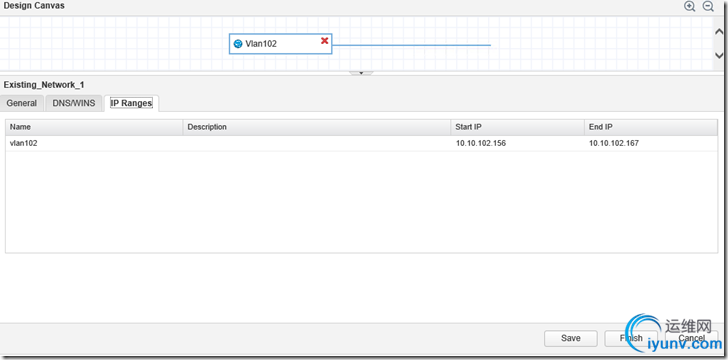The height and width of the screenshot is (360, 728).
Task: Select the IP Ranges tab
Action: [x=131, y=103]
